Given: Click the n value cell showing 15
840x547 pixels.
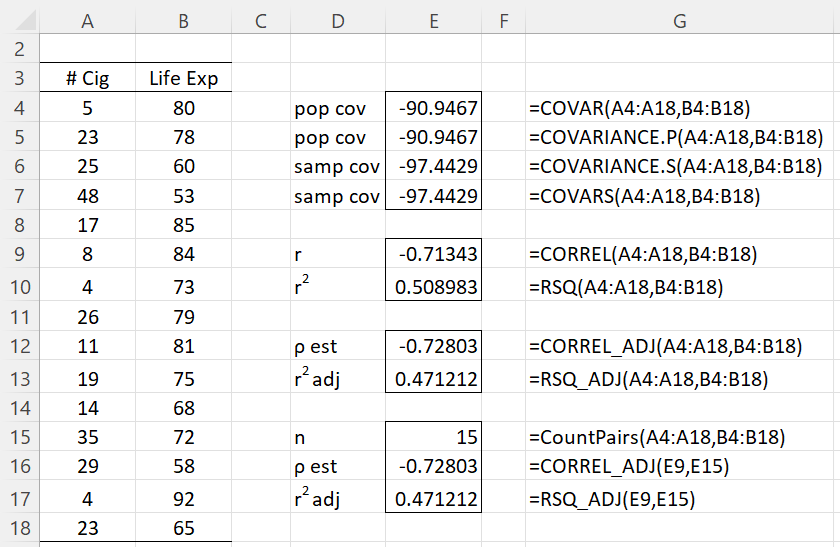Looking at the screenshot, I should click(x=433, y=437).
